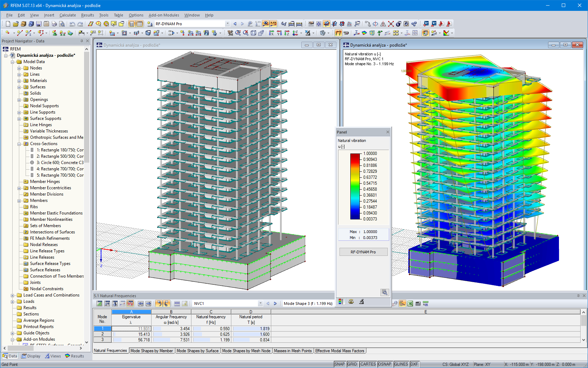The height and width of the screenshot is (368, 588).
Task: Expand the Members tree node
Action: click(19, 200)
